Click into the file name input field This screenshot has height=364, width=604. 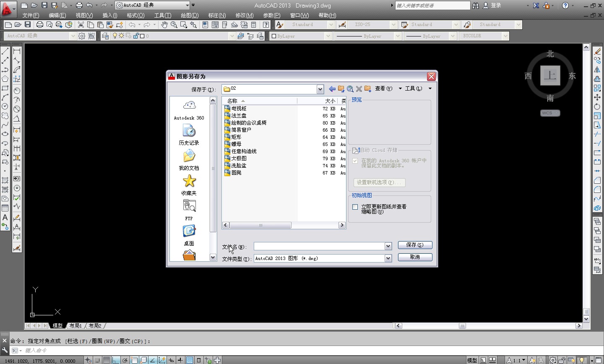[319, 247]
